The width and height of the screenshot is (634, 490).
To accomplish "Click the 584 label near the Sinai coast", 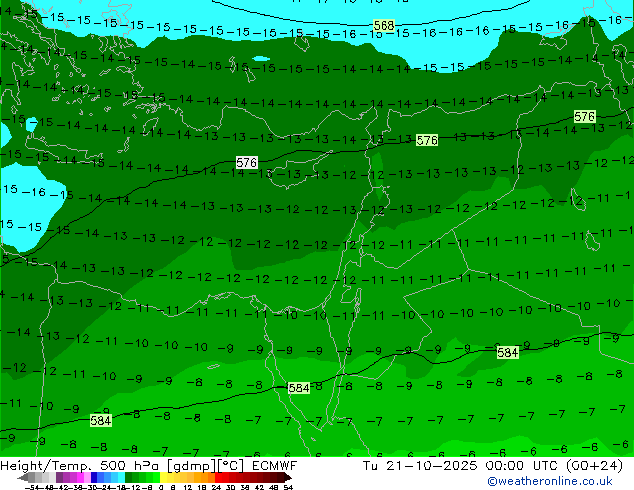I will pos(299,388).
